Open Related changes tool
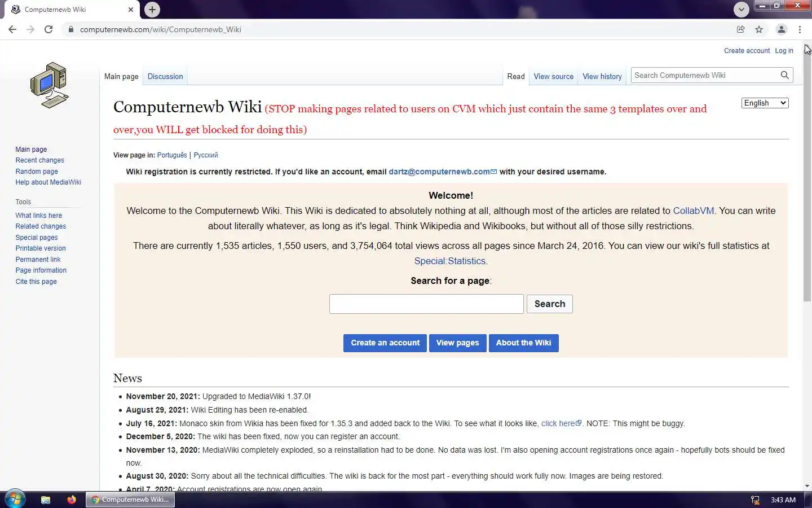Viewport: 812px width, 508px height. [41, 226]
